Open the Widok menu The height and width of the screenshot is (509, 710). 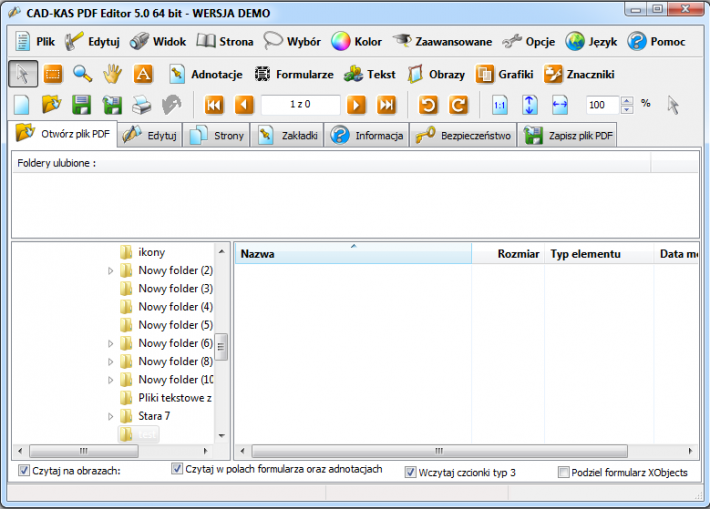pyautogui.click(x=158, y=42)
